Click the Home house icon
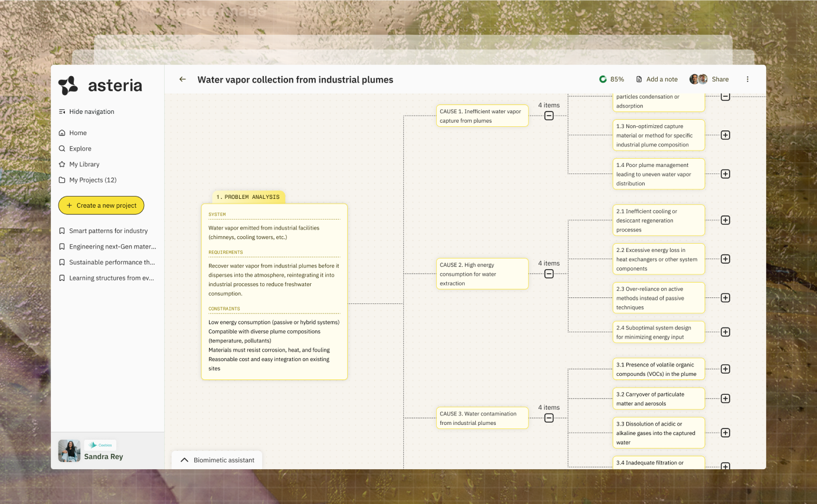Screen dimensions: 817x504 pyautogui.click(x=62, y=133)
